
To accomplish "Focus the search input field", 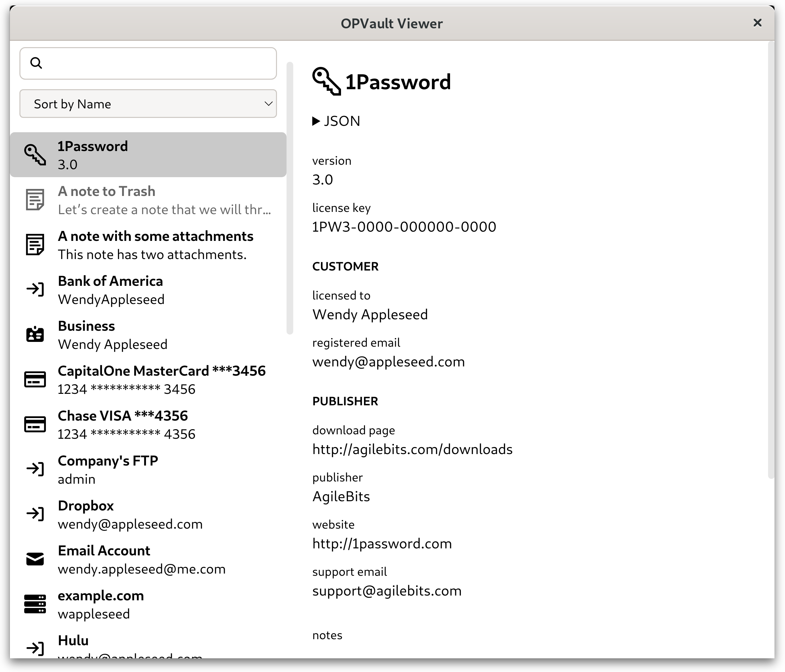I will coord(148,63).
